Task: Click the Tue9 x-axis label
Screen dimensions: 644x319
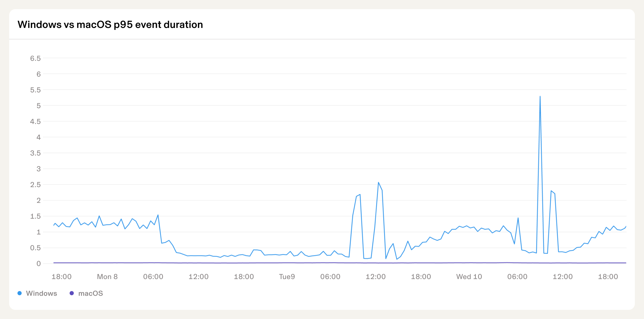Action: point(287,277)
